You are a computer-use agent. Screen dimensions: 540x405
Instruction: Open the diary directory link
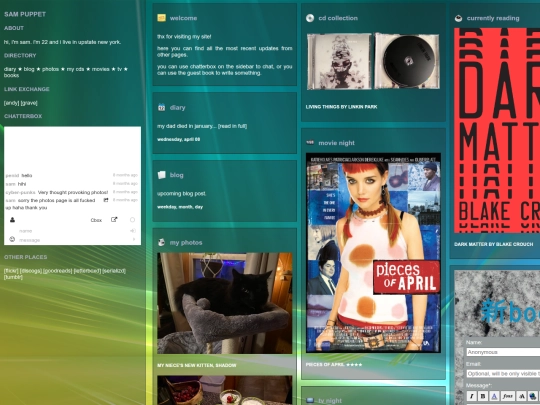[10, 69]
